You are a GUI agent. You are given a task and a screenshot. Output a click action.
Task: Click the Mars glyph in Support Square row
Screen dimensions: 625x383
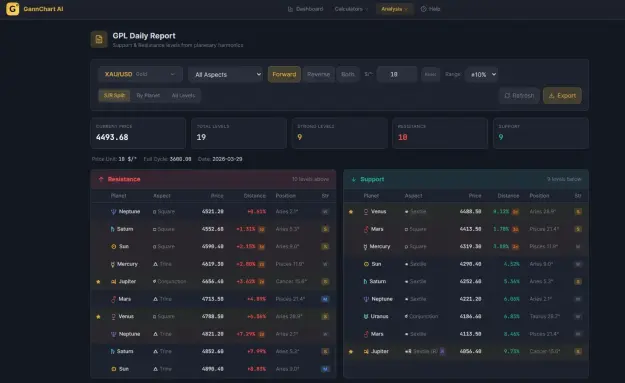click(x=366, y=229)
